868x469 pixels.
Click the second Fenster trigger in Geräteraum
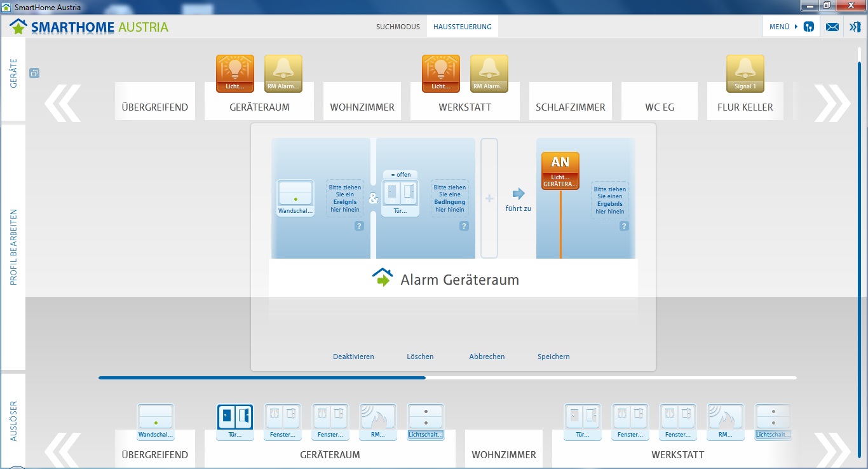point(330,422)
